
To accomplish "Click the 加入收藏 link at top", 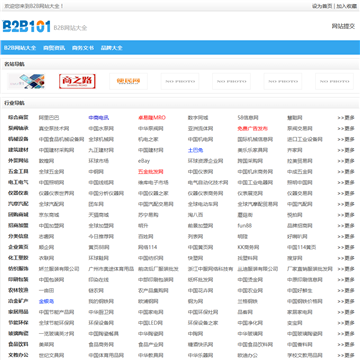I will pos(346,6).
